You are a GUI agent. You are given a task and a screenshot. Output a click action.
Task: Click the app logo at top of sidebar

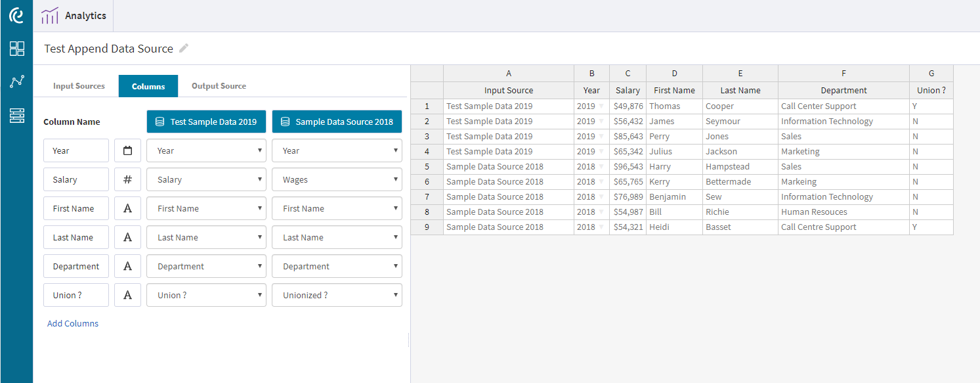pos(14,14)
